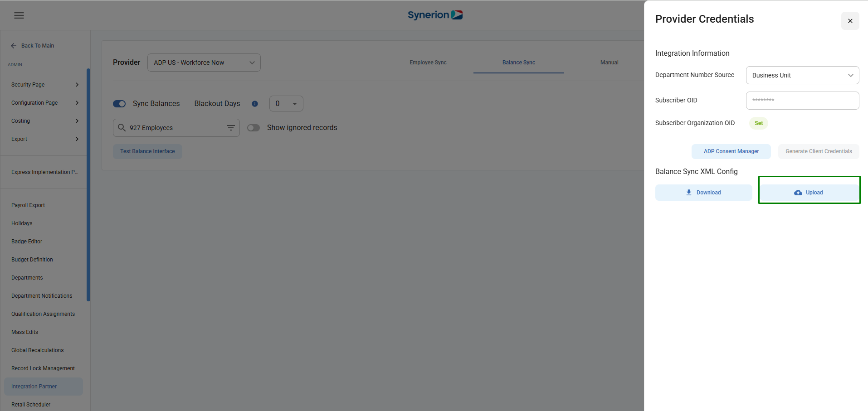Toggle the Sync Balances switch
The width and height of the screenshot is (868, 411).
click(x=119, y=104)
